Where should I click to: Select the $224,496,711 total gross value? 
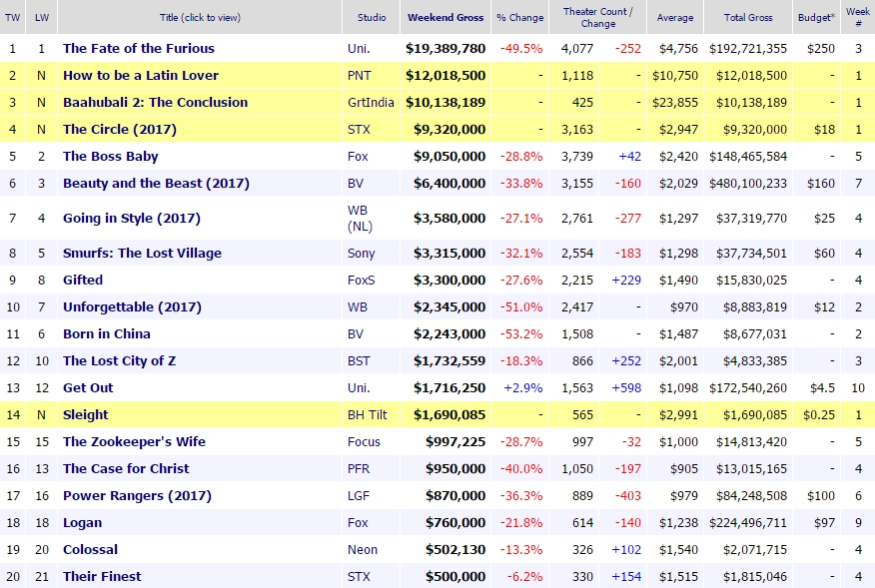[748, 523]
